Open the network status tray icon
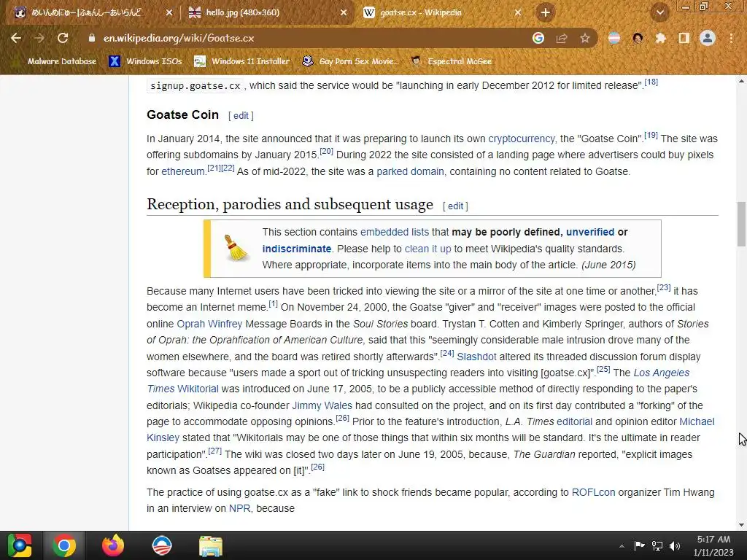The image size is (747, 560). [x=657, y=545]
